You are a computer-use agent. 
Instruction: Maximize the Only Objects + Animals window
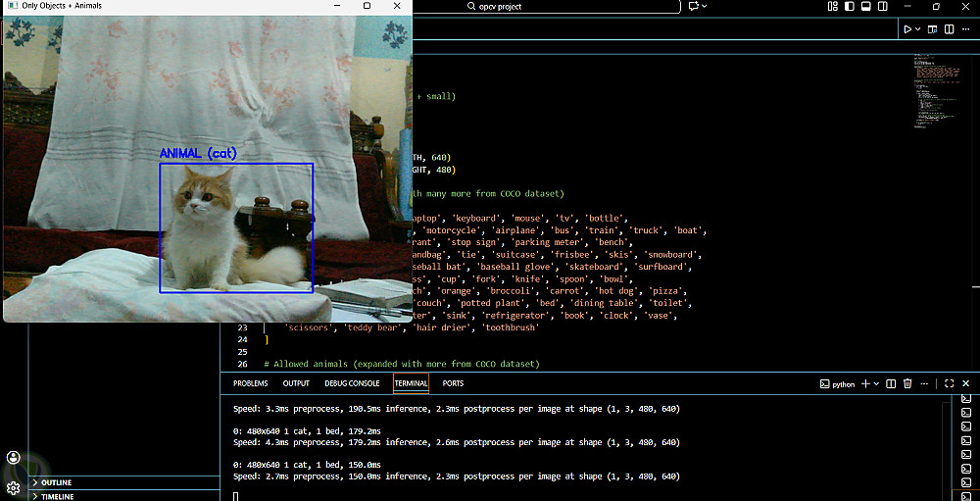pyautogui.click(x=367, y=6)
